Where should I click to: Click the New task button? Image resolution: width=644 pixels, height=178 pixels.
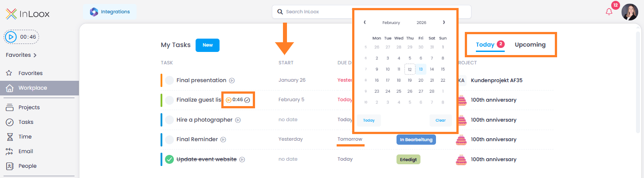pos(208,45)
